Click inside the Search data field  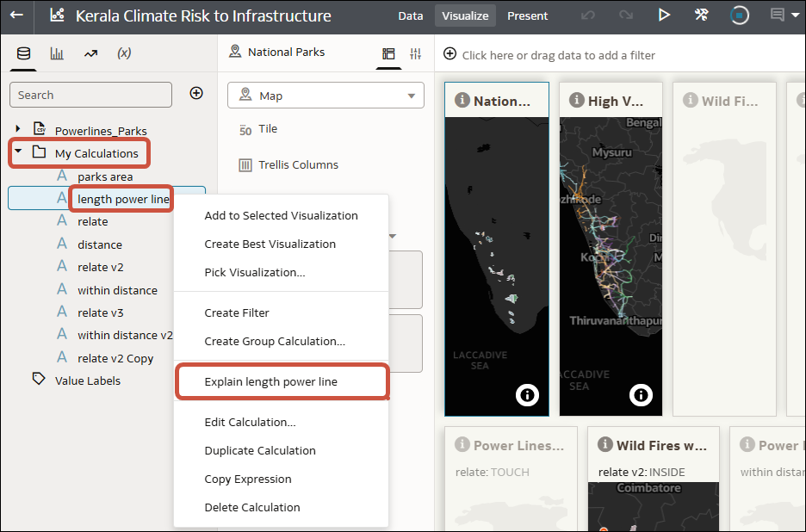point(90,95)
